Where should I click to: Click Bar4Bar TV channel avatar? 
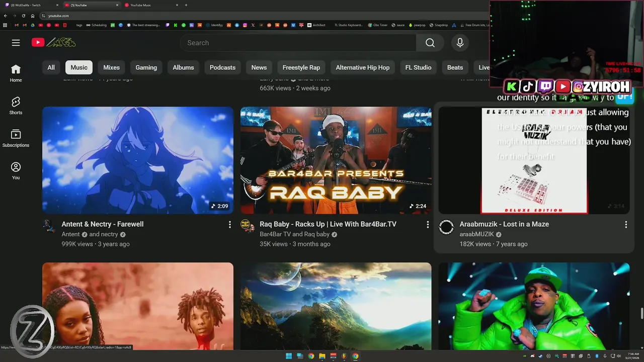[248, 226]
